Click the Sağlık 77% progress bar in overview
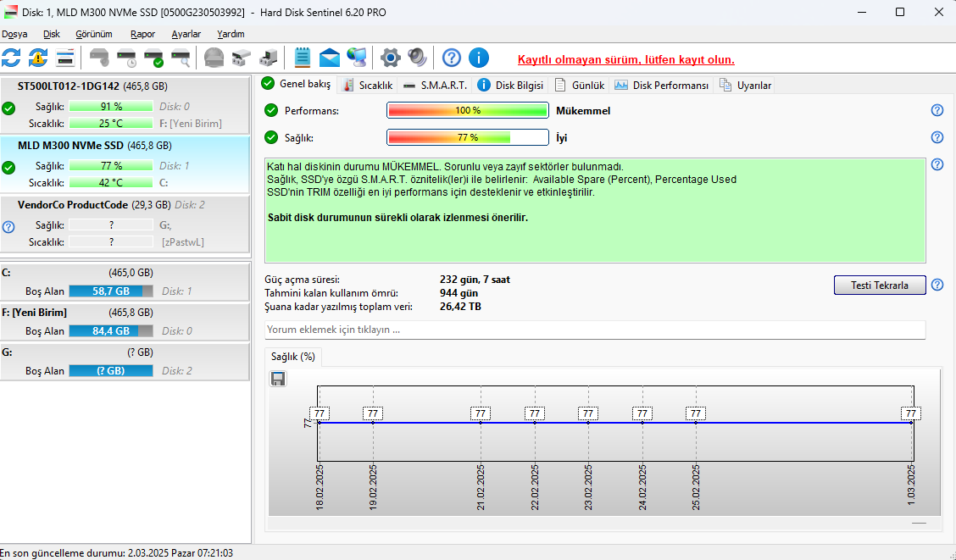Screen dimensions: 956x560 click(x=468, y=138)
